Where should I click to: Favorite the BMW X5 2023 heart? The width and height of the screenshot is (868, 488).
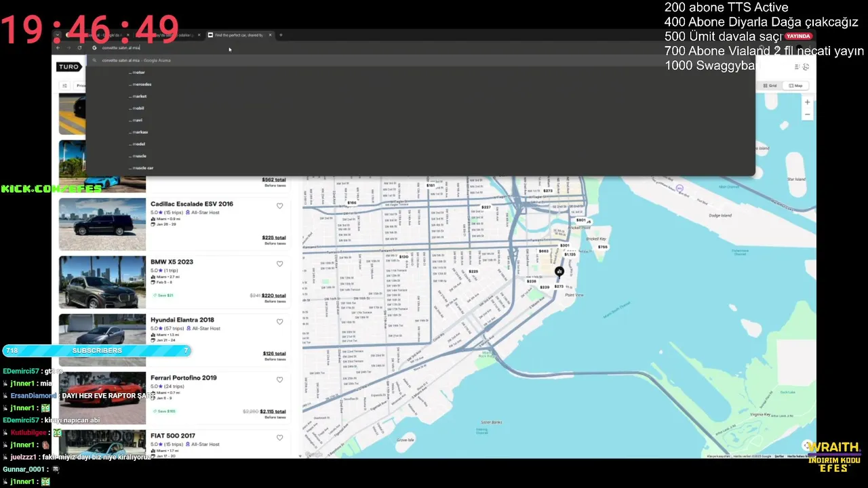279,264
